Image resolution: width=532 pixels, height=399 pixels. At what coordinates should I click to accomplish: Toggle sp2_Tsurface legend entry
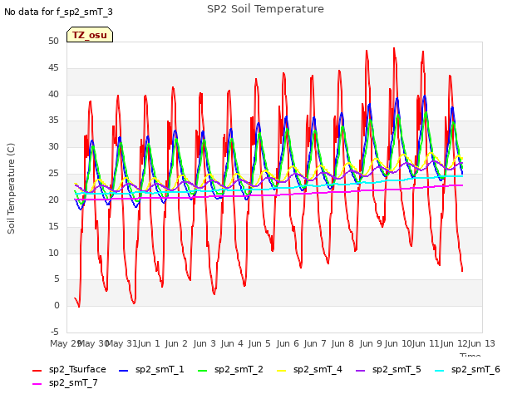(x=70, y=369)
